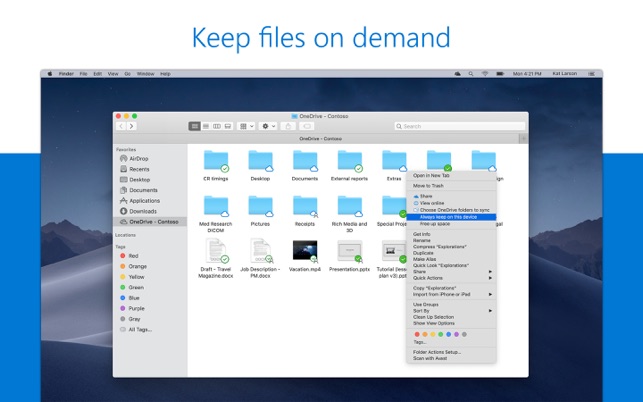Screen dimensions: 643x402
Task: Select Job Description - PM.docx file
Action: coord(260,251)
